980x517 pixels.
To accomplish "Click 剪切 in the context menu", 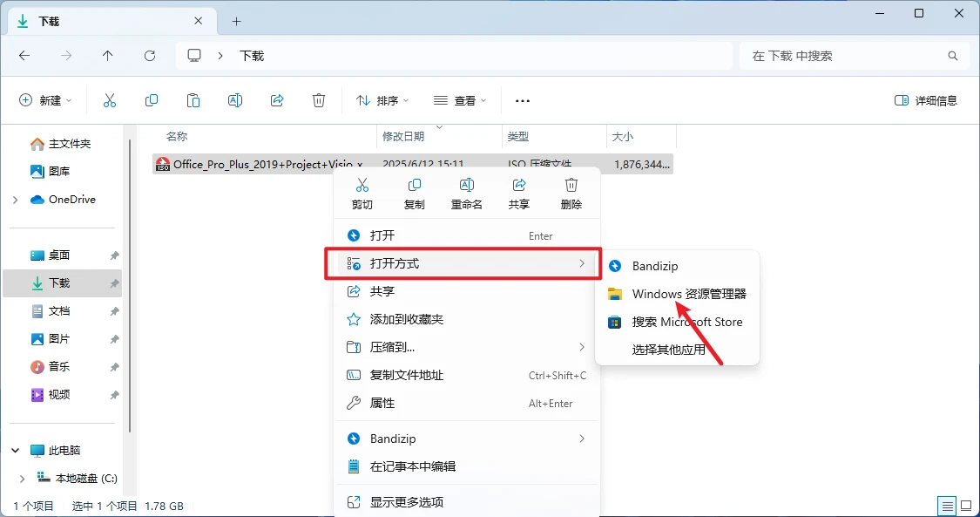I will click(362, 194).
